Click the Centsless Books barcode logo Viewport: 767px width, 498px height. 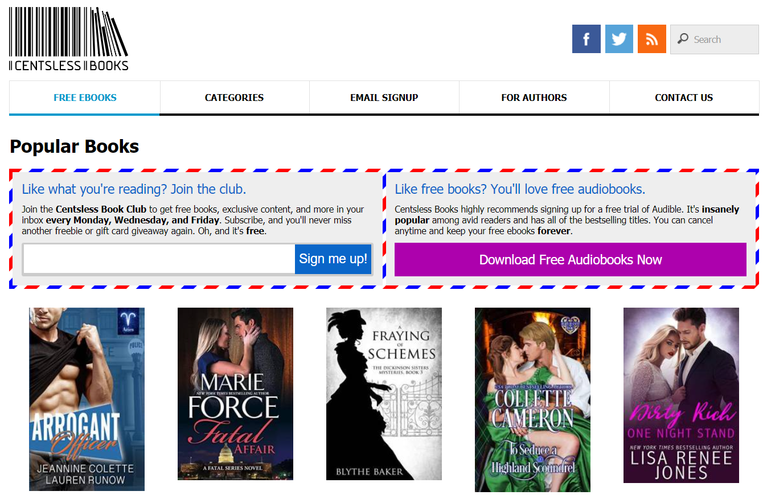coord(68,39)
